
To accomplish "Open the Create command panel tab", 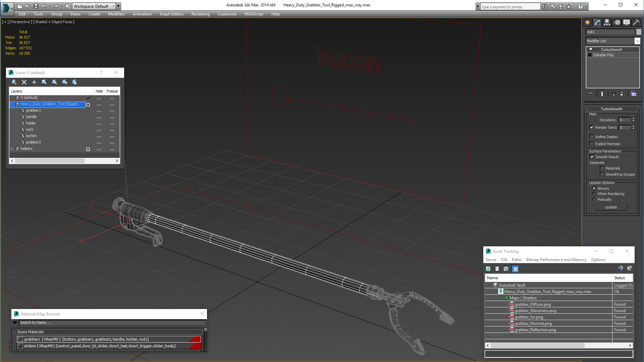I will pyautogui.click(x=588, y=22).
